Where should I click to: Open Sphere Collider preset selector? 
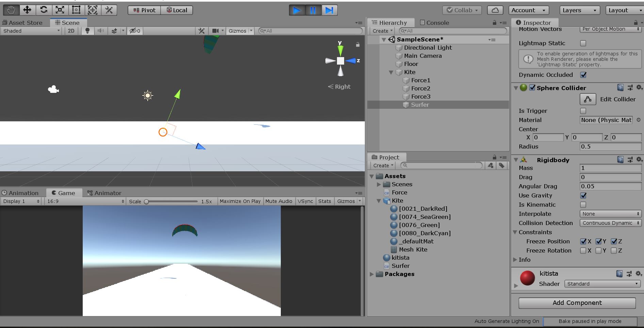click(630, 88)
